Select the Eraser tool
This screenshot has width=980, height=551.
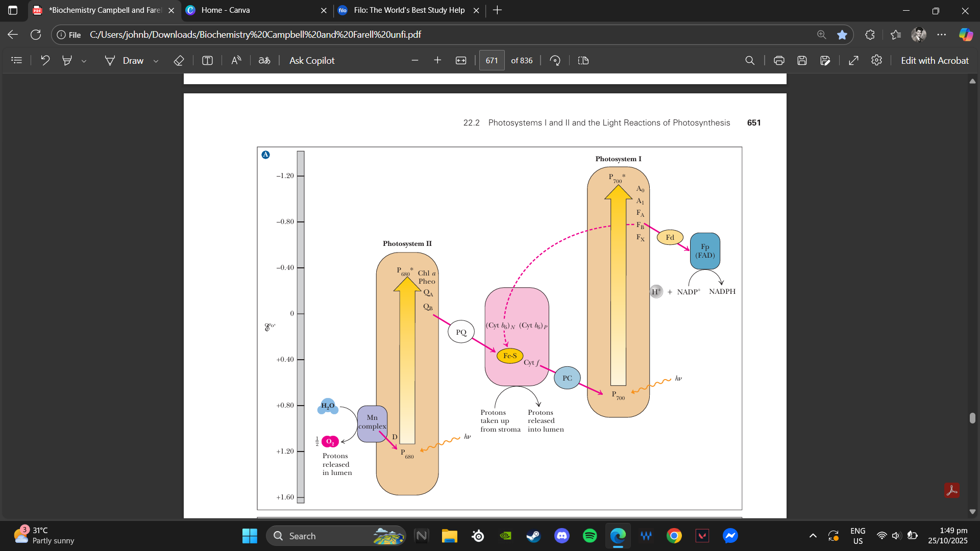click(179, 60)
